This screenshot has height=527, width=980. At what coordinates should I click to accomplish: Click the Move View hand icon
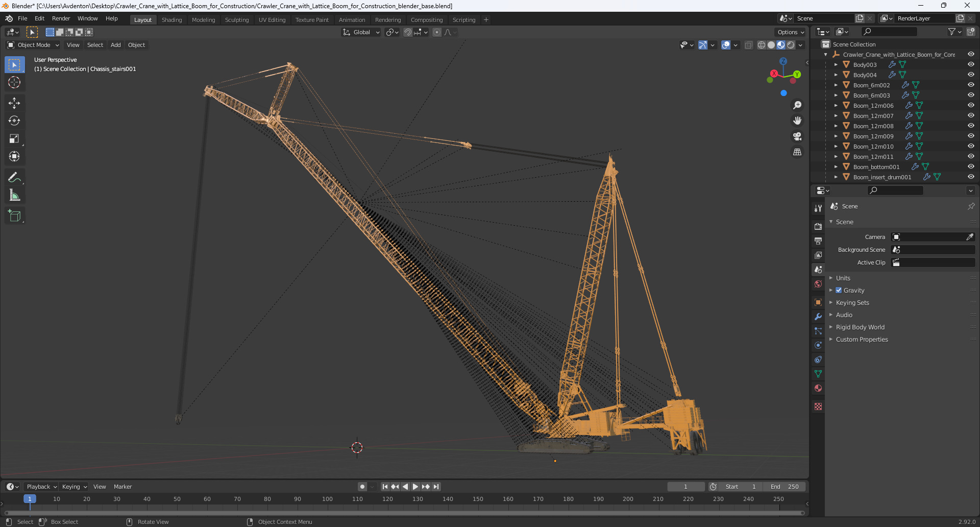[x=797, y=121]
